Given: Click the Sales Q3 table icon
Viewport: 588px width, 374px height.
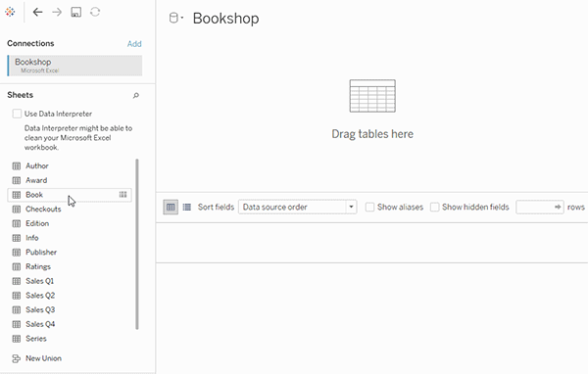Looking at the screenshot, I should [x=17, y=310].
